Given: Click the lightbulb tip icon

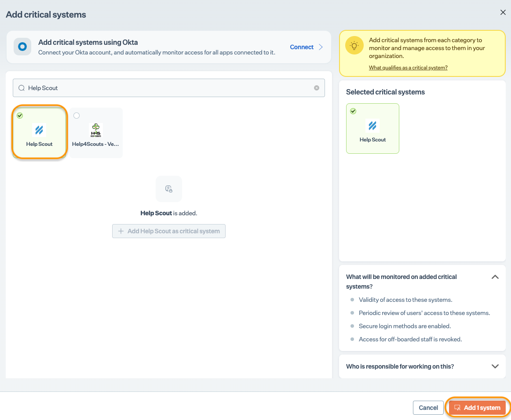Looking at the screenshot, I should point(354,46).
